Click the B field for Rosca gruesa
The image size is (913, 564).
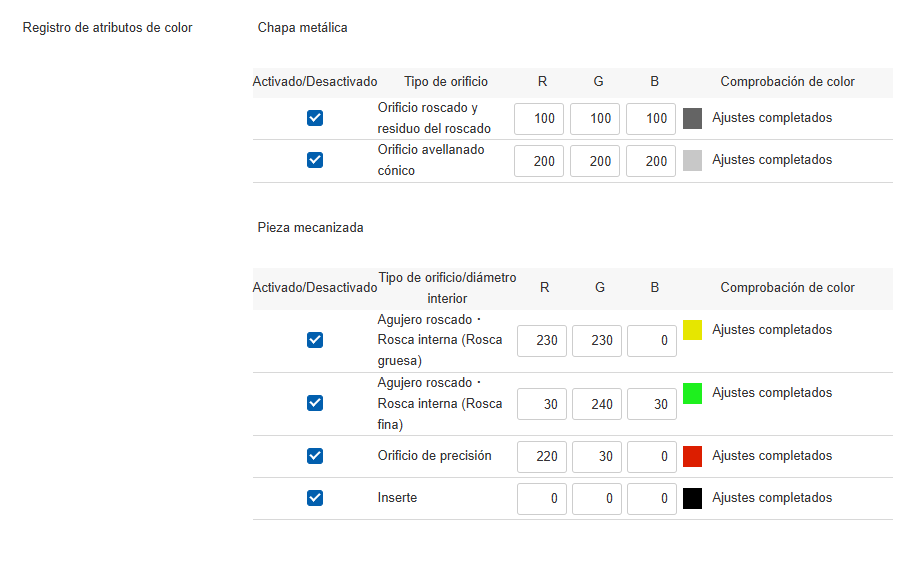coord(652,341)
